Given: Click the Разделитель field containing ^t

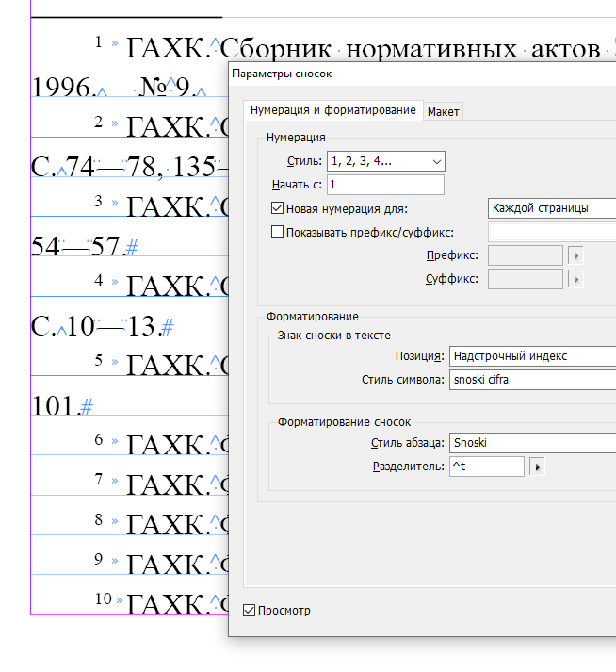Looking at the screenshot, I should [x=487, y=467].
